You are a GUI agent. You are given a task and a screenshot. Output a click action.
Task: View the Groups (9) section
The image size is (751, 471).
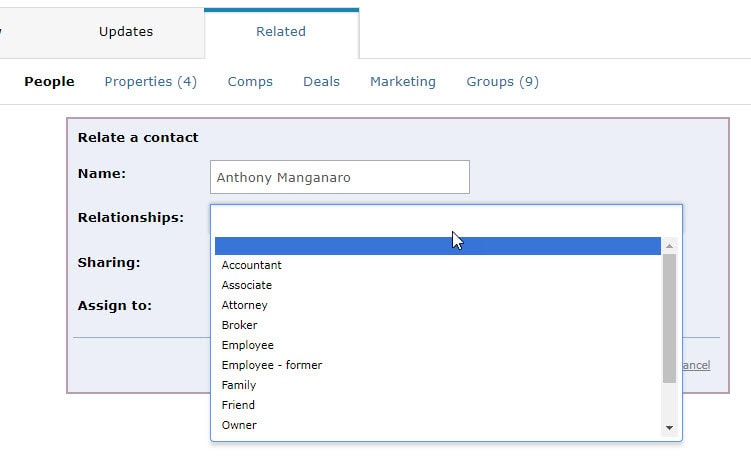tap(502, 81)
